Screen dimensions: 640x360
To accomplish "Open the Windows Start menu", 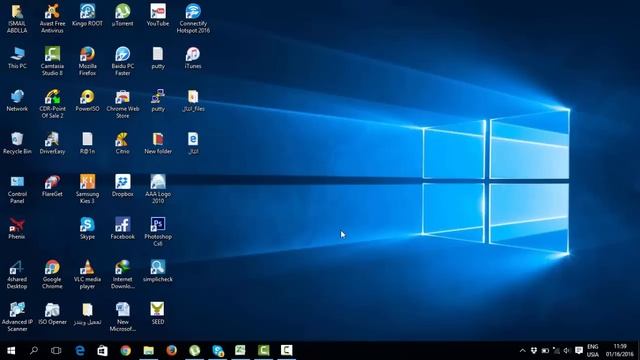I will [11, 351].
